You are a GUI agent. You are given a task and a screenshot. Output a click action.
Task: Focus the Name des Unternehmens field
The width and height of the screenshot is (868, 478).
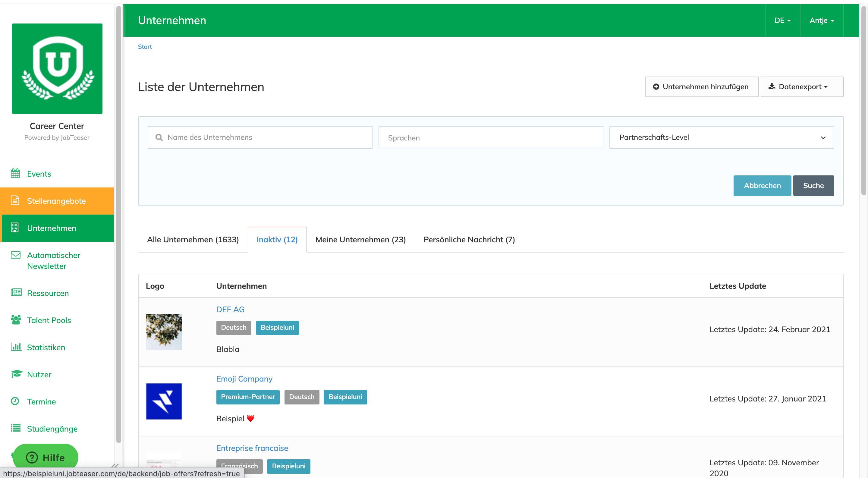tap(260, 137)
